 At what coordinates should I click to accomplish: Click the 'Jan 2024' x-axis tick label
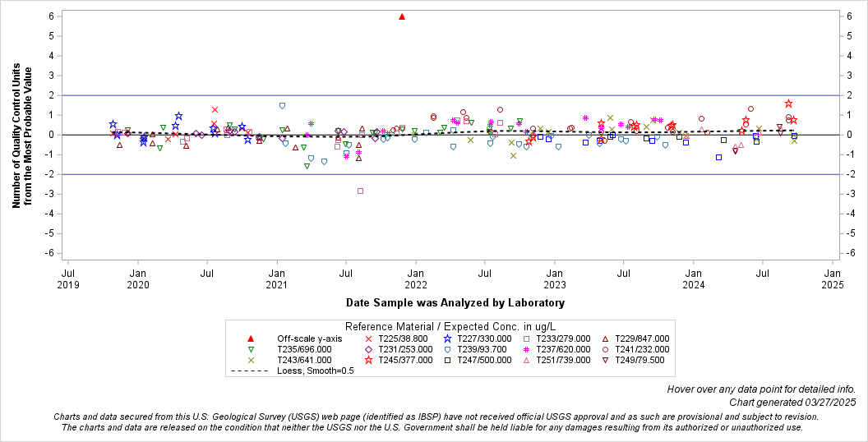coord(694,279)
